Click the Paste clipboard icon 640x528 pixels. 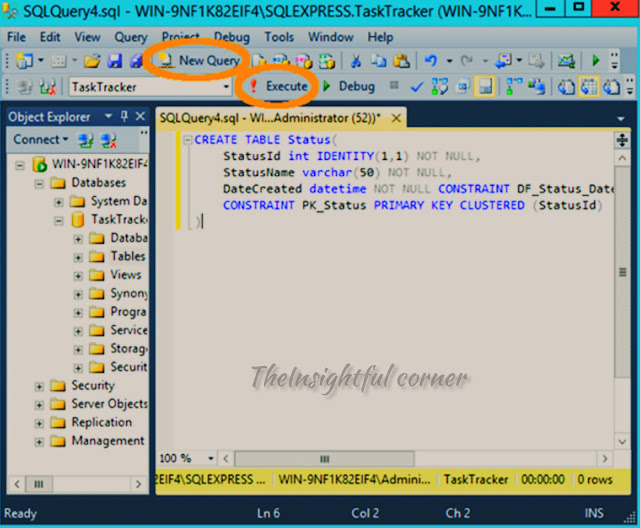[402, 61]
